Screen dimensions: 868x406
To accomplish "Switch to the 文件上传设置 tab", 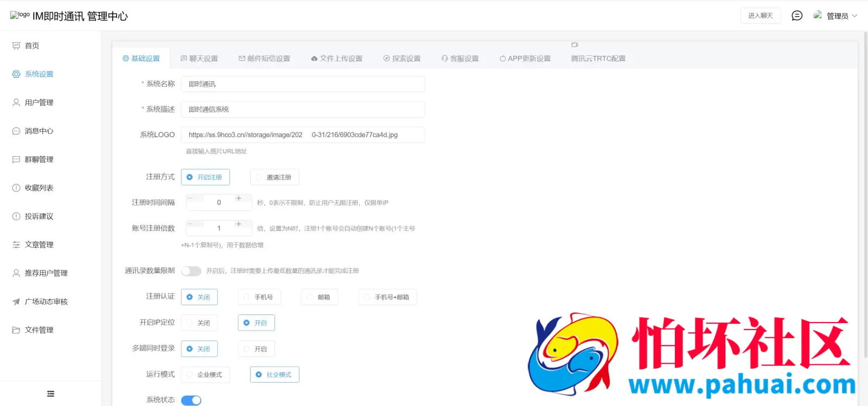I will coord(336,59).
